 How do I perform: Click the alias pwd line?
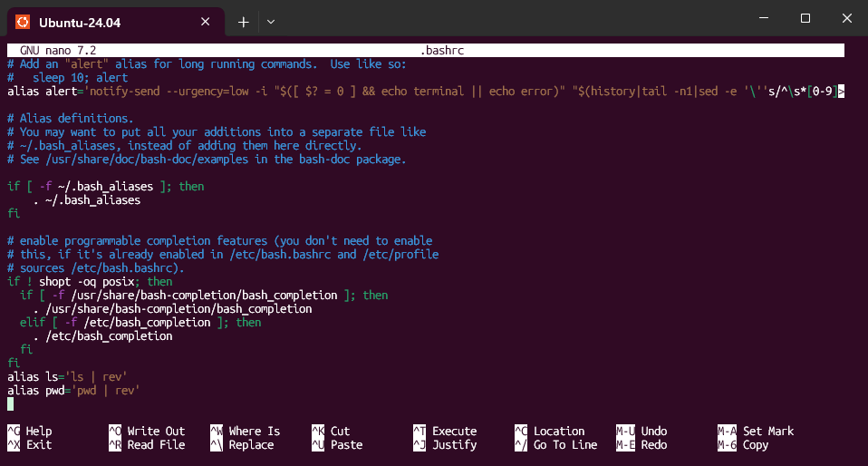[74, 390]
